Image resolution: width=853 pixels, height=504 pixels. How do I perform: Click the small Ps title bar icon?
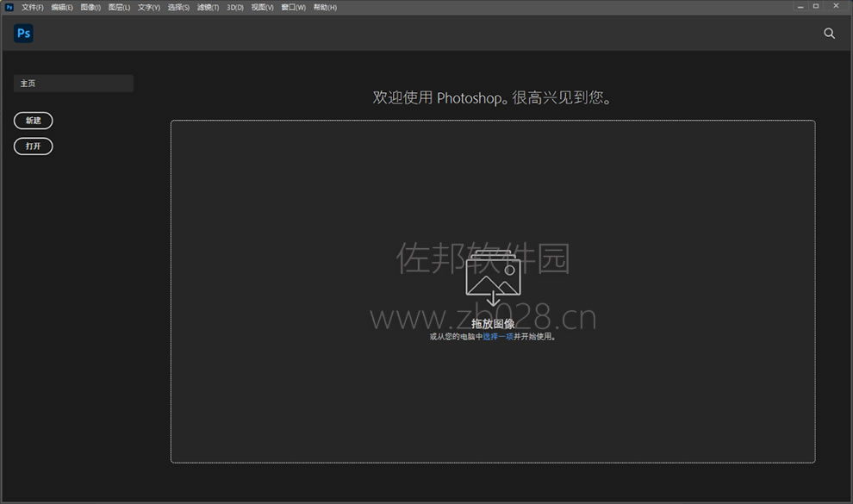tap(9, 7)
